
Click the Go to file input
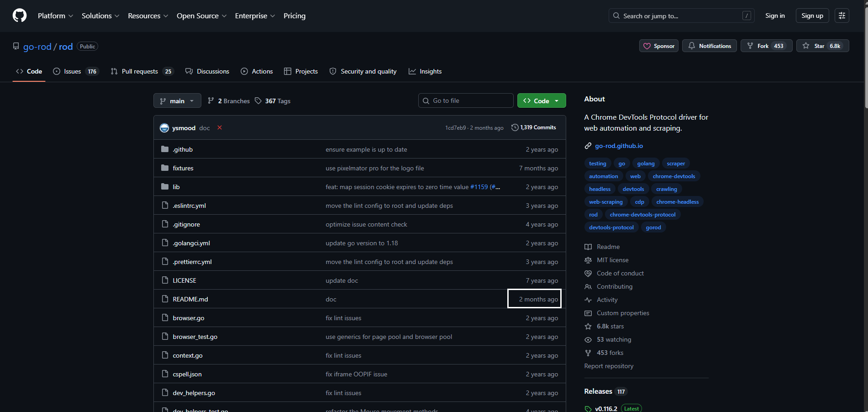(x=466, y=100)
